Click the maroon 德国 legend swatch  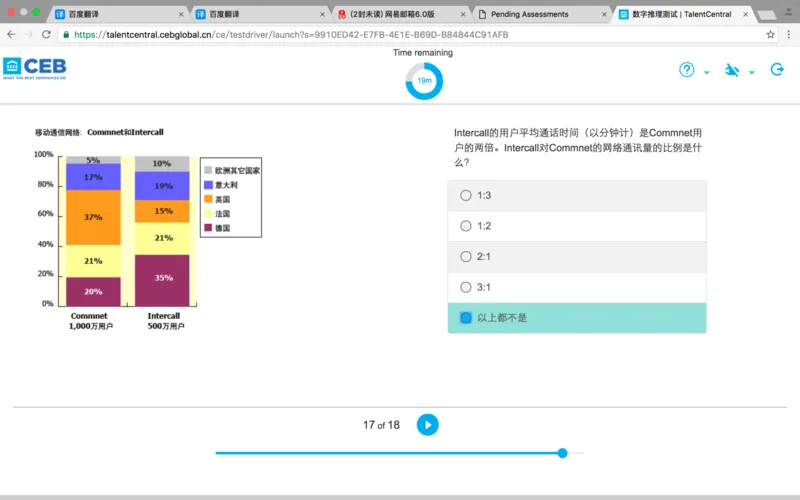pos(208,227)
